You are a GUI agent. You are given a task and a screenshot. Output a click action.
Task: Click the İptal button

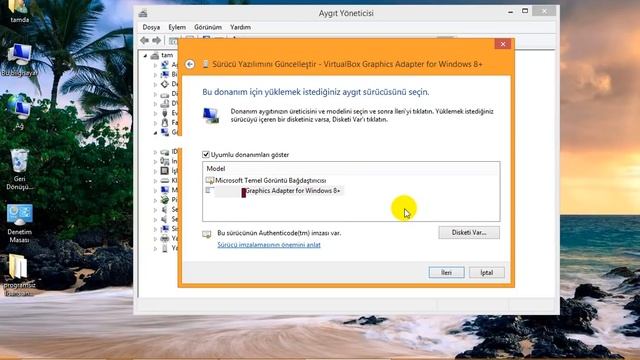[487, 273]
